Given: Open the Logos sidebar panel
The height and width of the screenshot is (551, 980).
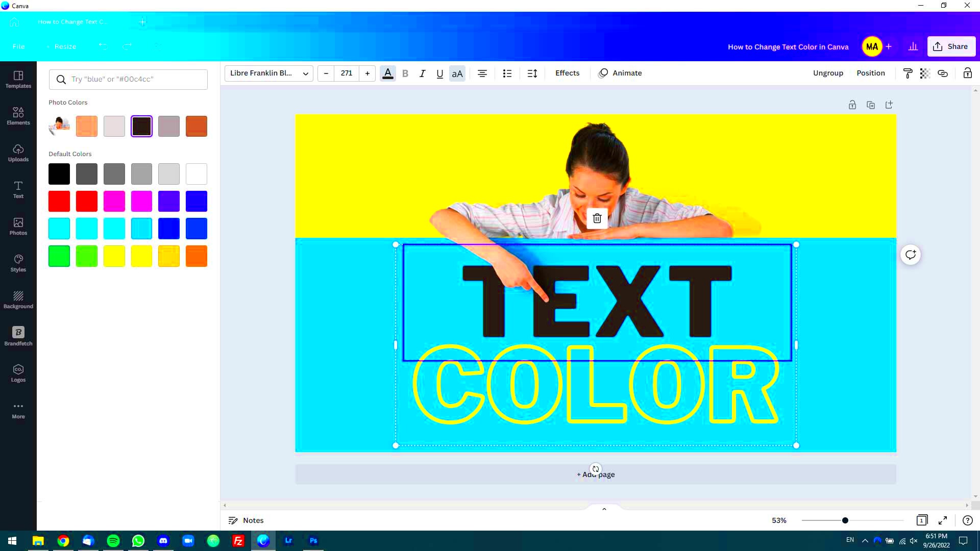Looking at the screenshot, I should coord(18,373).
